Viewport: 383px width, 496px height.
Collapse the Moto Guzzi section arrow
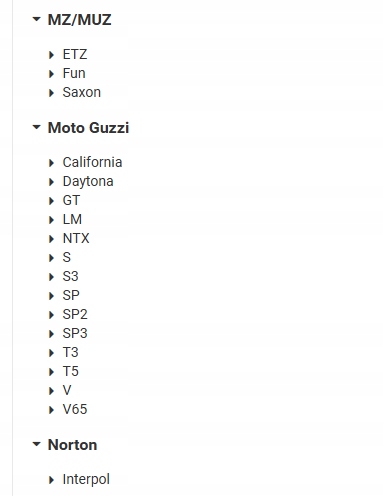pos(36,127)
